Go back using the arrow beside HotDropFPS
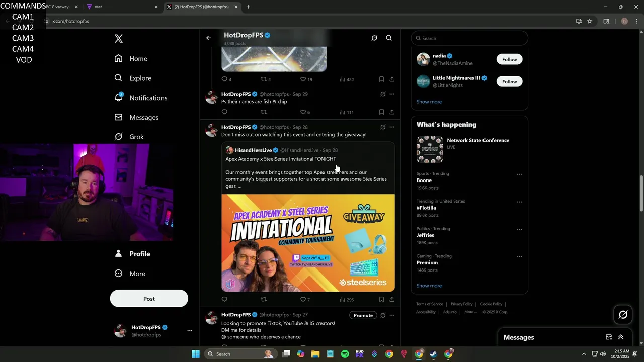Viewport: 644px width, 362px height. [209, 38]
